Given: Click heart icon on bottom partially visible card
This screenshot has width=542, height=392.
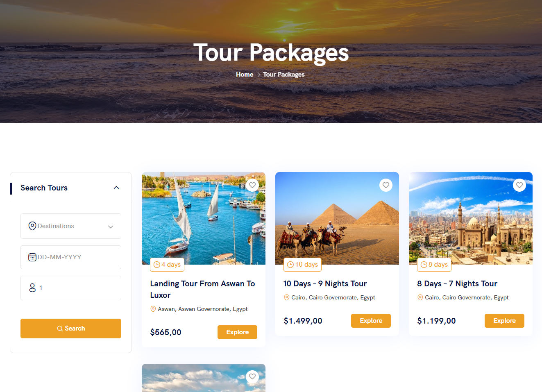Looking at the screenshot, I should (252, 376).
